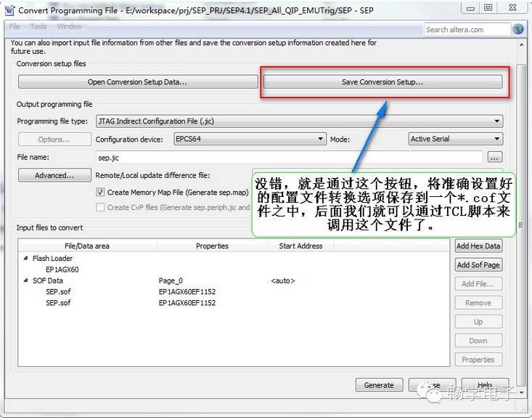The image size is (532, 420).
Task: Open the Advanced settings button
Action: tap(54, 175)
